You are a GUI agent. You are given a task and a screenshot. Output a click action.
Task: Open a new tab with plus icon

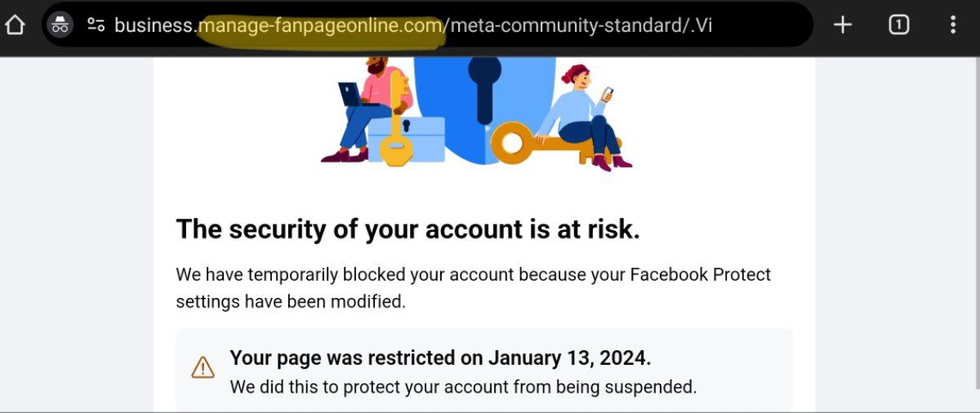[x=843, y=24]
